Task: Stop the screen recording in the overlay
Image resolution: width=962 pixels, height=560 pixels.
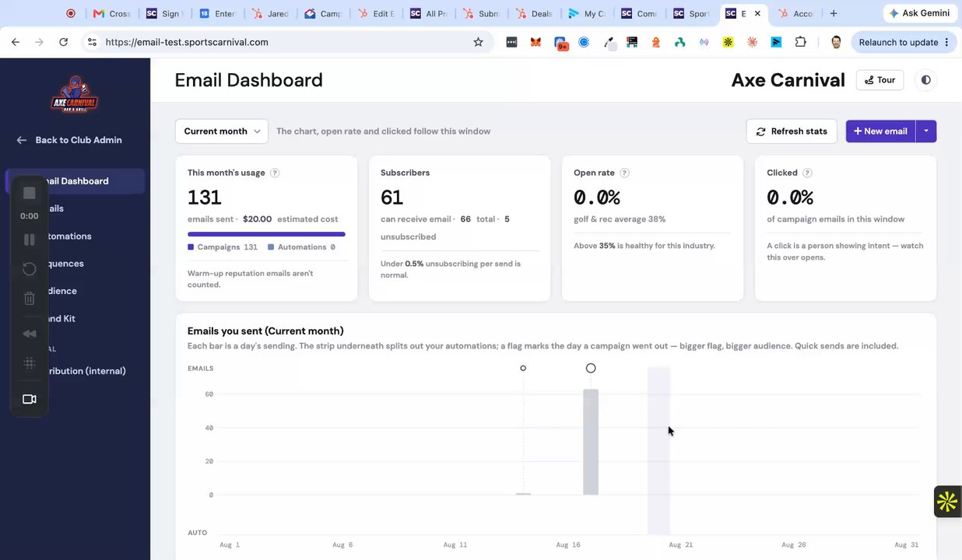Action: coord(30,193)
